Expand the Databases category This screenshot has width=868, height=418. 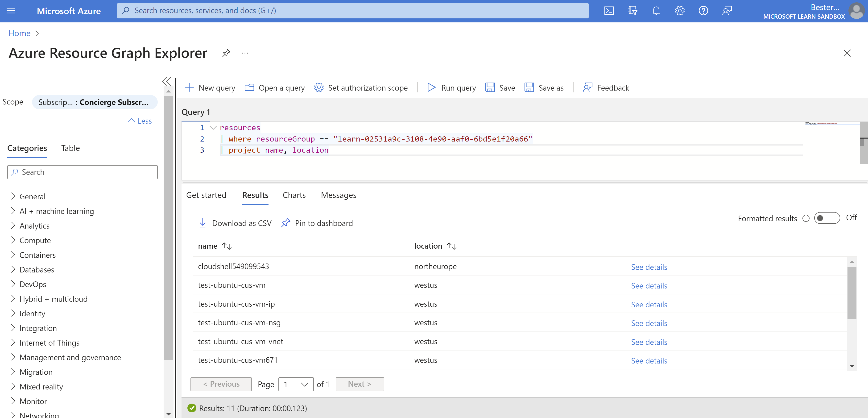tap(13, 269)
